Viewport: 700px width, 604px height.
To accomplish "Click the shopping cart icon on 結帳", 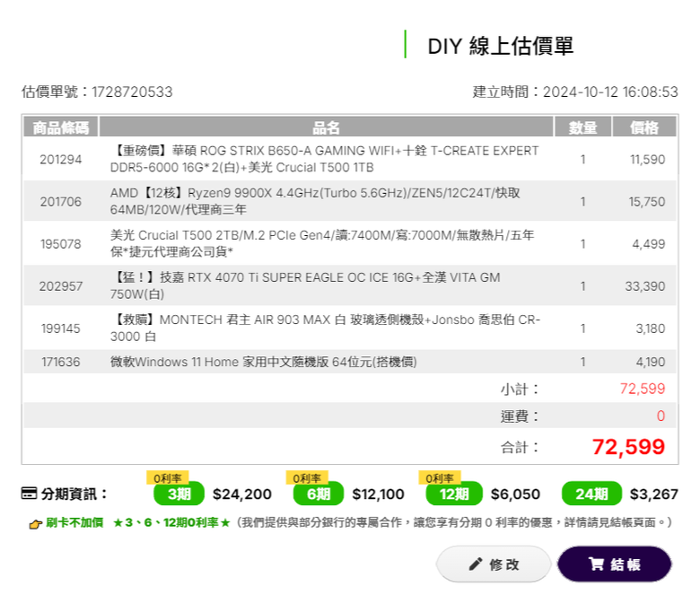I will click(596, 564).
